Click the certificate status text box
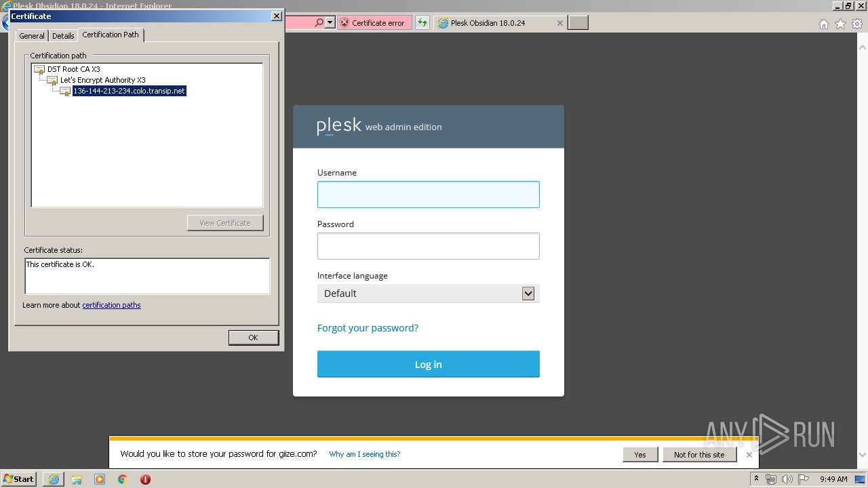868x488 pixels. coord(147,276)
